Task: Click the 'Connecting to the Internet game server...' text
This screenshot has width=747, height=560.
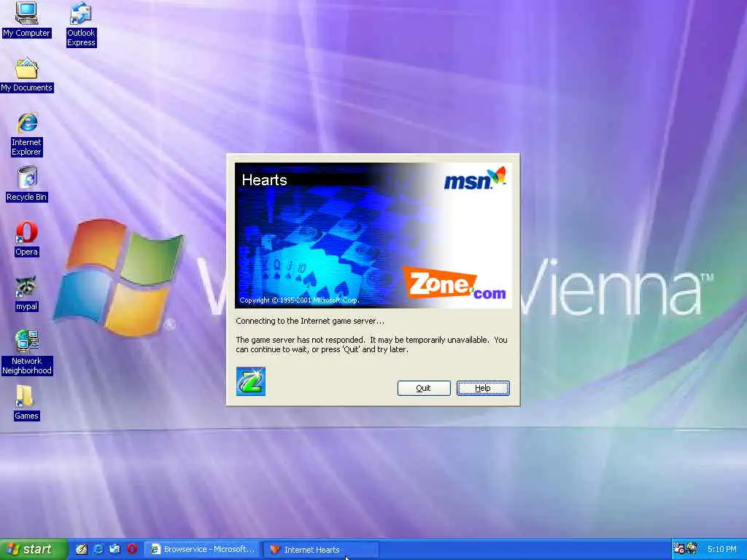Action: [309, 321]
